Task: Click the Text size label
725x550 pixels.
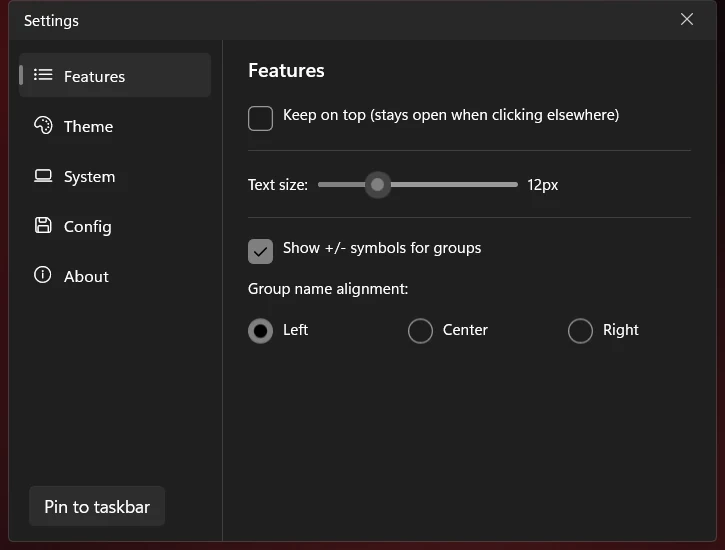Action: tap(278, 185)
